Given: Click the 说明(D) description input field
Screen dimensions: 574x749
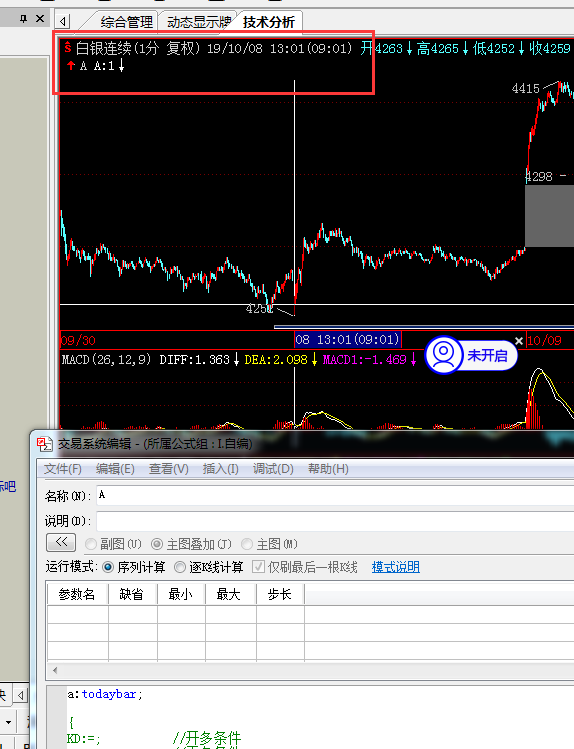Looking at the screenshot, I should tap(335, 521).
